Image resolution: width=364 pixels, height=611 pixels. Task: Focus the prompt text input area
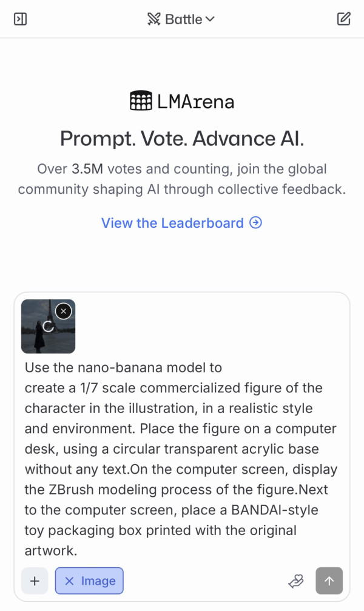(x=181, y=459)
